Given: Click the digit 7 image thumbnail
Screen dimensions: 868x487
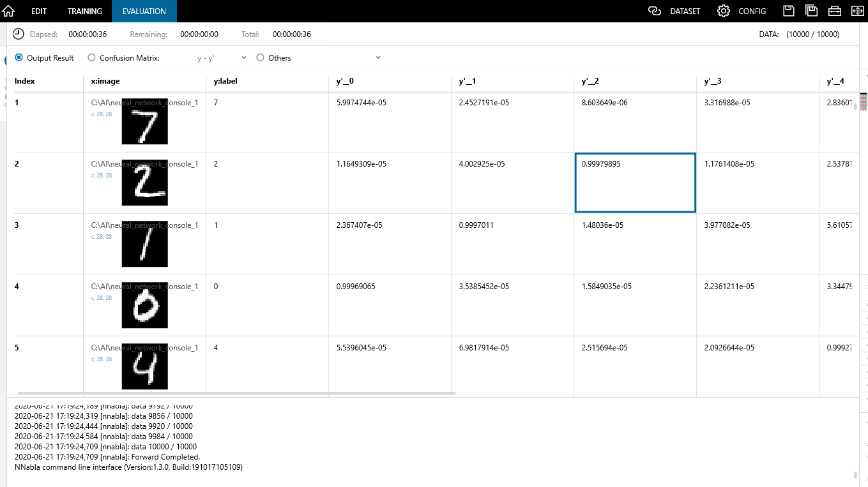Looking at the screenshot, I should pos(144,121).
